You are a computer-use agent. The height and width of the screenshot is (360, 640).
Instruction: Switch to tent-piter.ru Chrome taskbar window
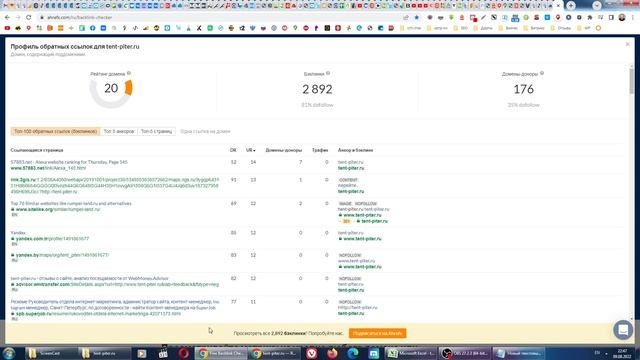(275, 353)
